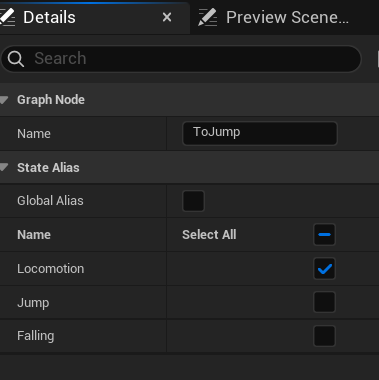379x380 pixels.
Task: Toggle the Select All checkbox
Action: 324,235
